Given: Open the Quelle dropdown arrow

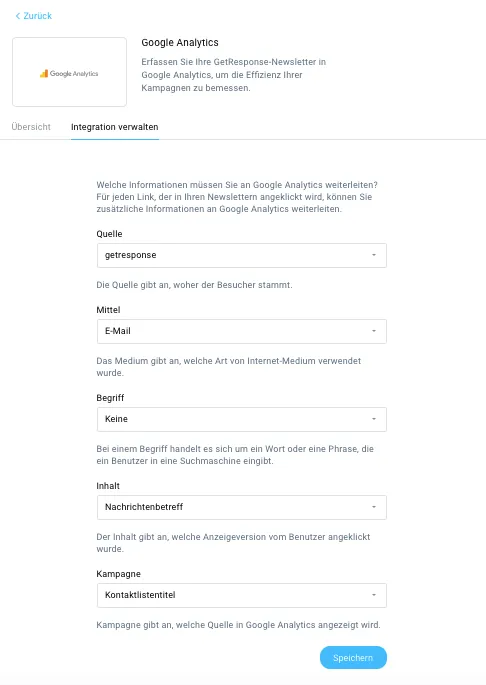Looking at the screenshot, I should click(x=374, y=255).
